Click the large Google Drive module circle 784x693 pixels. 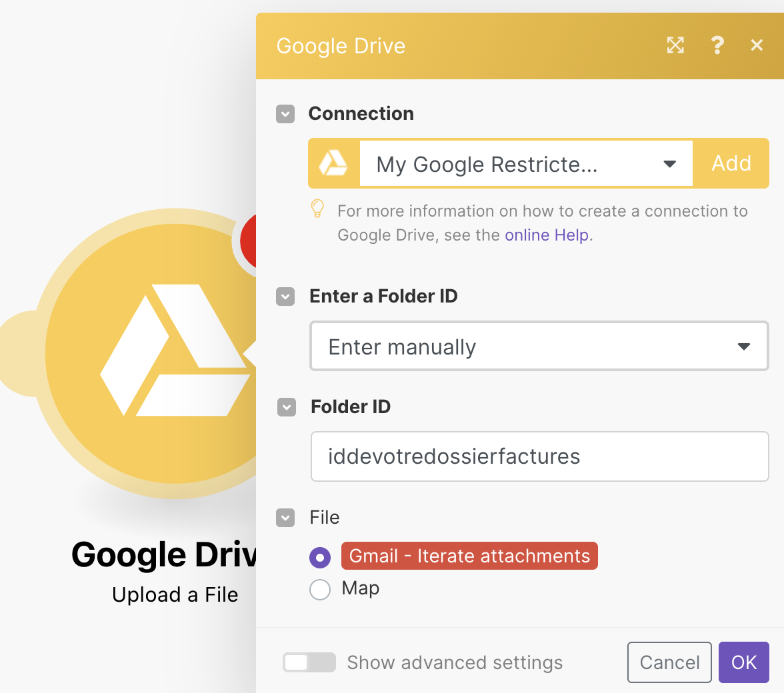click(x=150, y=353)
